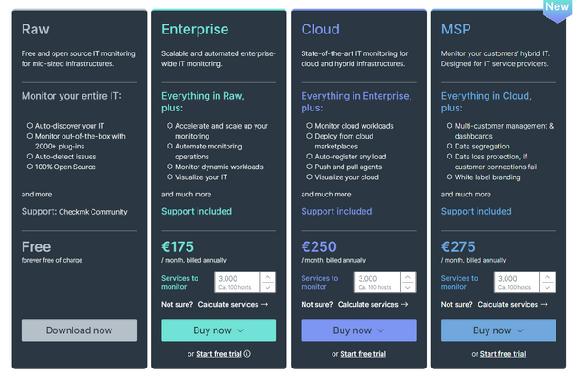This screenshot has height=392, width=580.
Task: Click the Download now button for Raw
Action: coord(79,330)
